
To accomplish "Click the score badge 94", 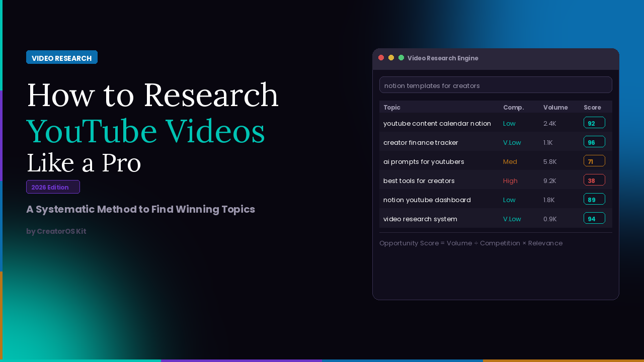I will pos(594,218).
